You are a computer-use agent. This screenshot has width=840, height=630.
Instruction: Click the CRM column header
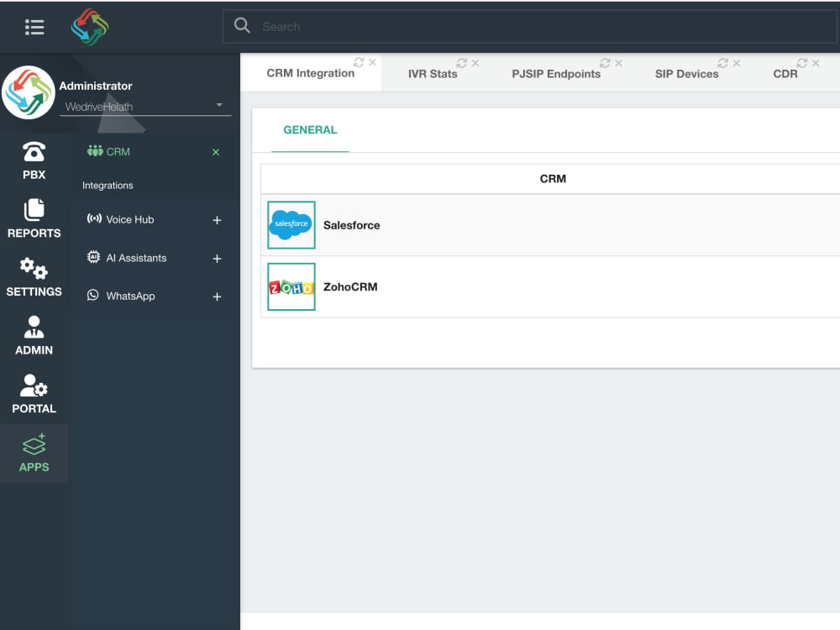coord(553,178)
